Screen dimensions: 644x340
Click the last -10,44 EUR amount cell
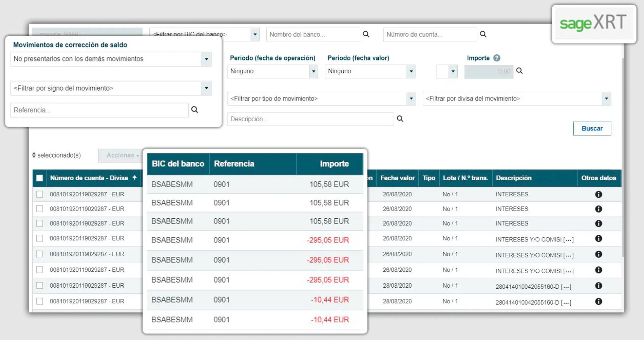pos(330,320)
